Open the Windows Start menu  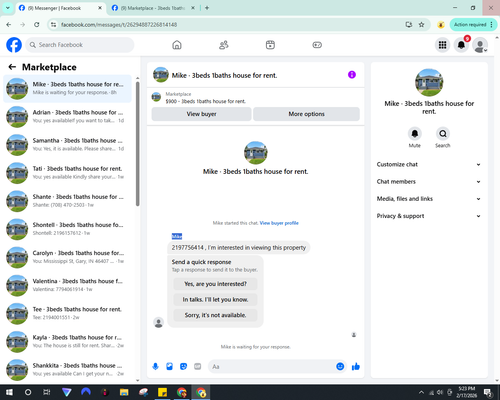tap(9, 392)
